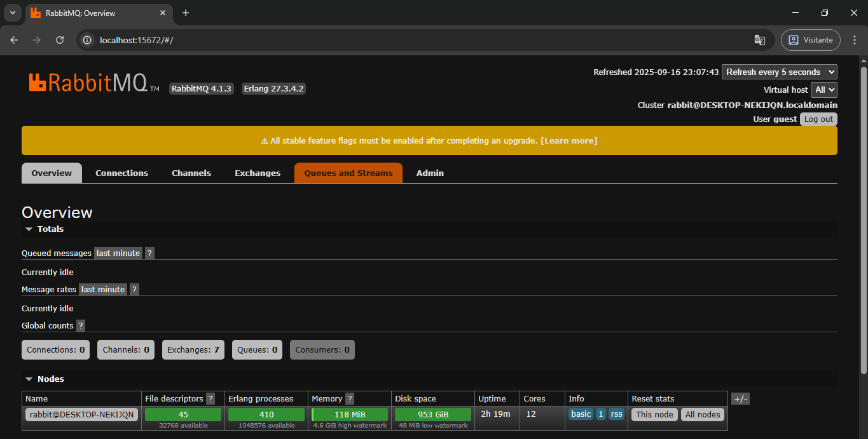
Task: Open the Virtual host dropdown
Action: click(824, 90)
